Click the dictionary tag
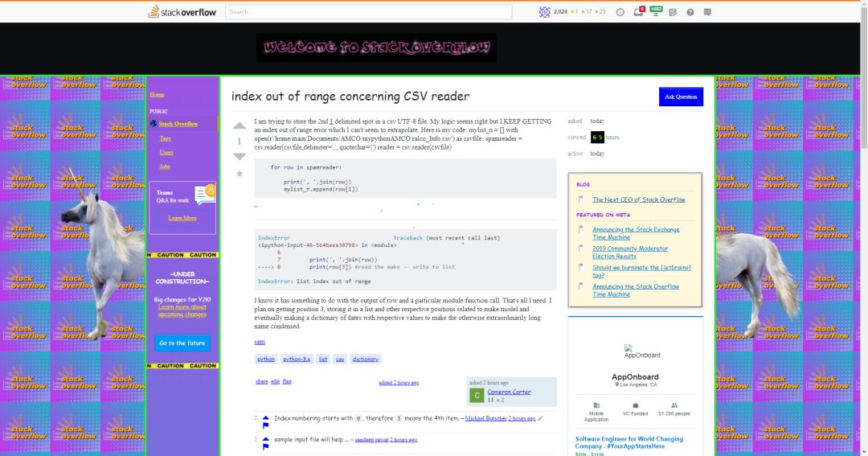Viewport: 868px width, 456px height. pyautogui.click(x=366, y=359)
